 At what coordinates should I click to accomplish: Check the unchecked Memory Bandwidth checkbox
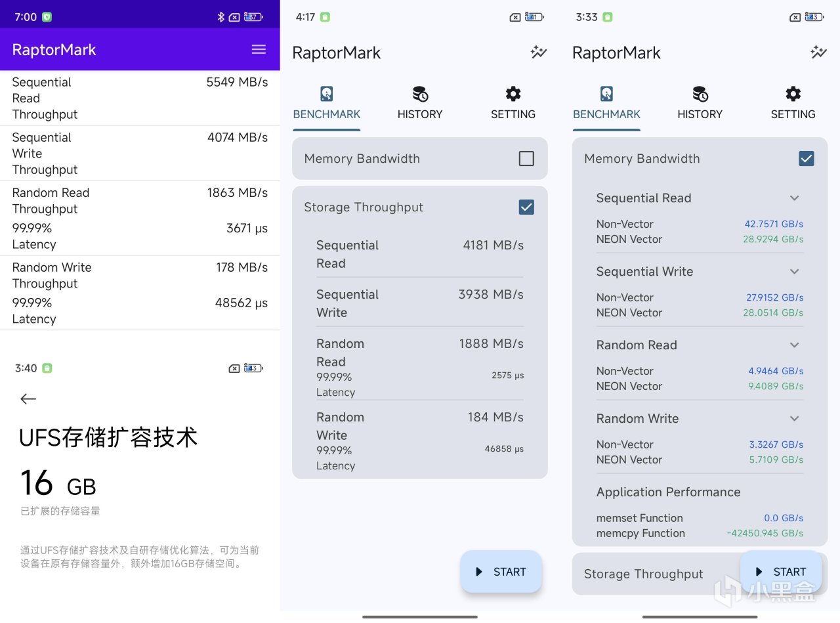click(x=526, y=158)
